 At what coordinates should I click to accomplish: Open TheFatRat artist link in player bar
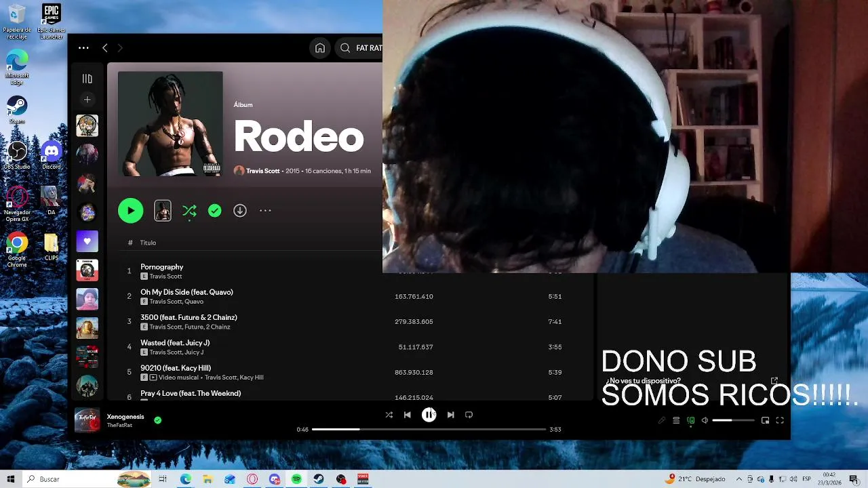[x=119, y=426]
